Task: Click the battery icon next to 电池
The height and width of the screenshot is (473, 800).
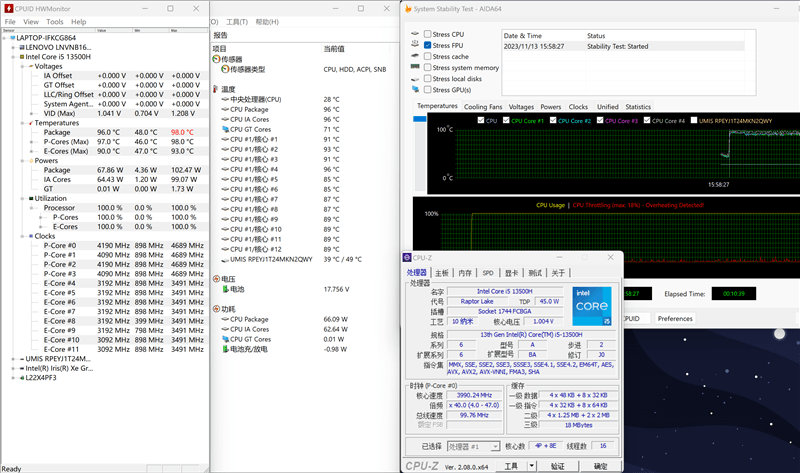Action: 224,289
